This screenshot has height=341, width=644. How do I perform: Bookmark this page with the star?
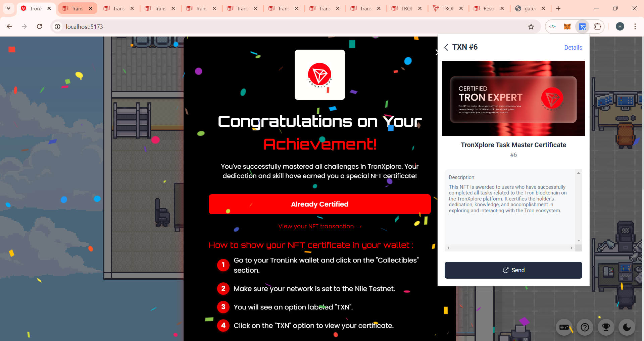click(531, 27)
